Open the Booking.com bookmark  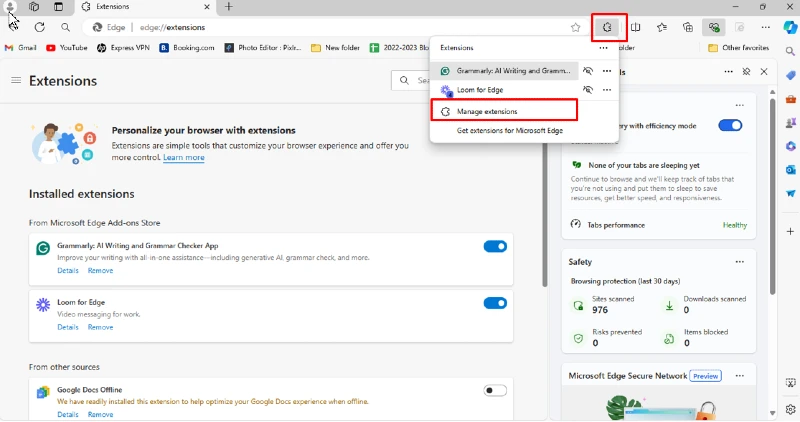[187, 47]
